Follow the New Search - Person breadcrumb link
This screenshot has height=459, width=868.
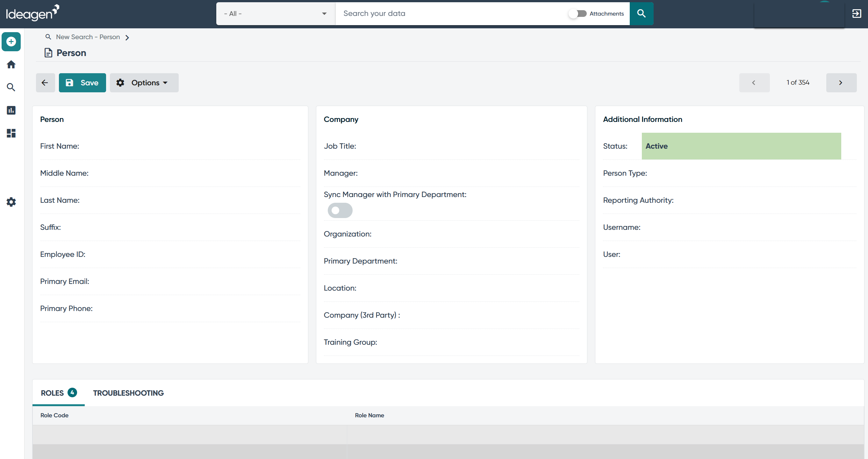point(88,37)
